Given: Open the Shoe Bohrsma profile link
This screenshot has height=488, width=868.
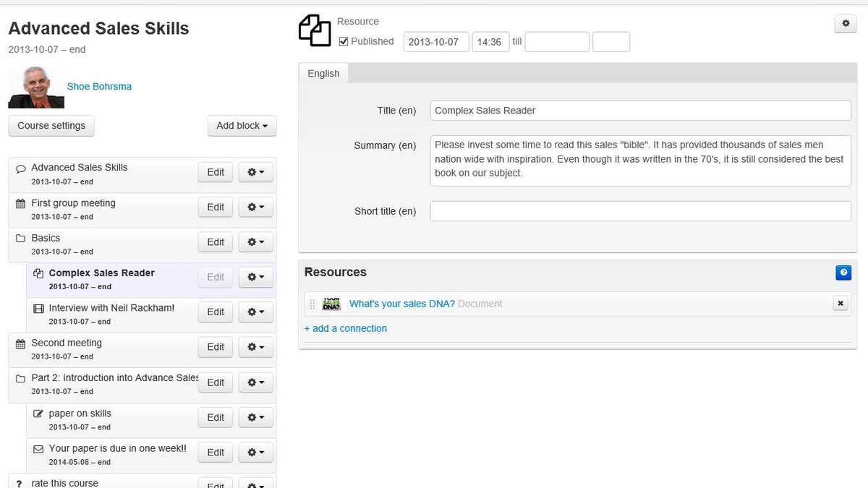Looking at the screenshot, I should tap(99, 87).
